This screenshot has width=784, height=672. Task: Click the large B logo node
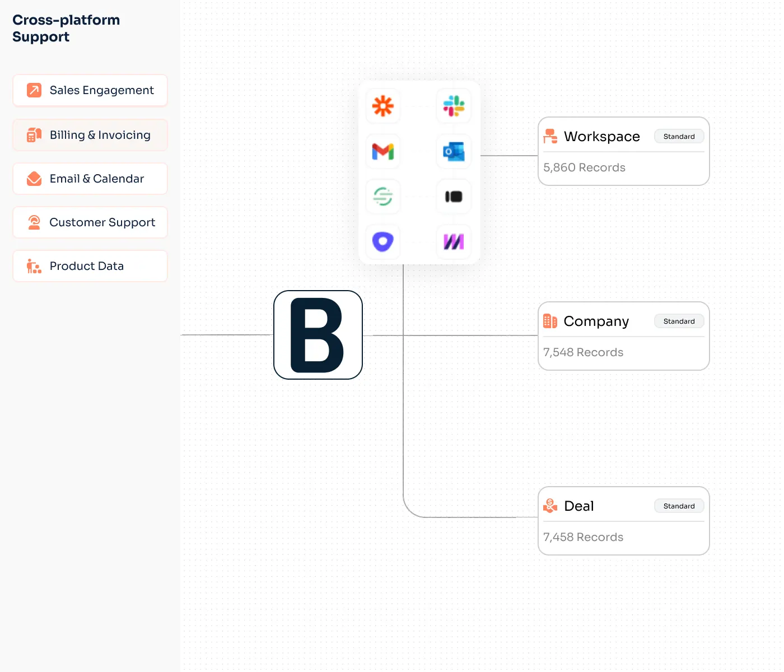[x=318, y=334]
